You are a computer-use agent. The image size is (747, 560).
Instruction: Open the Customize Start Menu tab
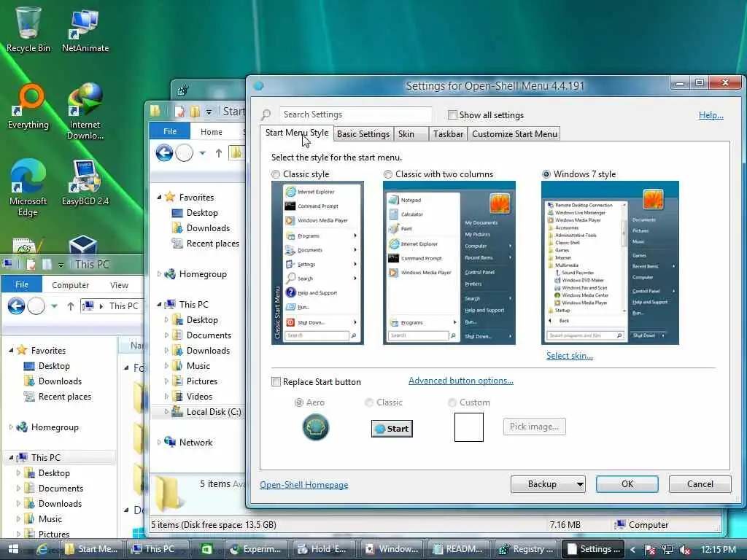[x=514, y=134]
